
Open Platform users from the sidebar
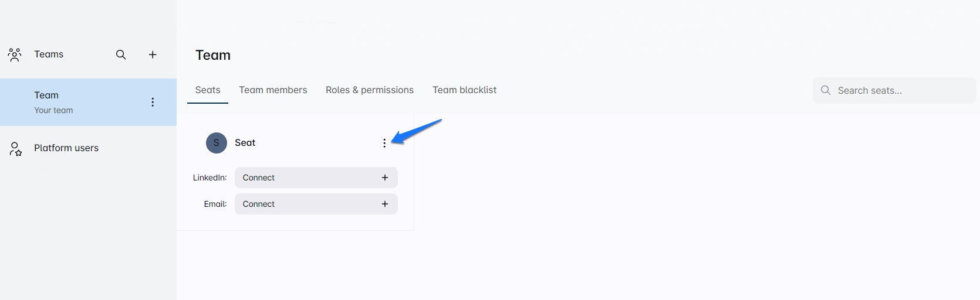point(66,148)
